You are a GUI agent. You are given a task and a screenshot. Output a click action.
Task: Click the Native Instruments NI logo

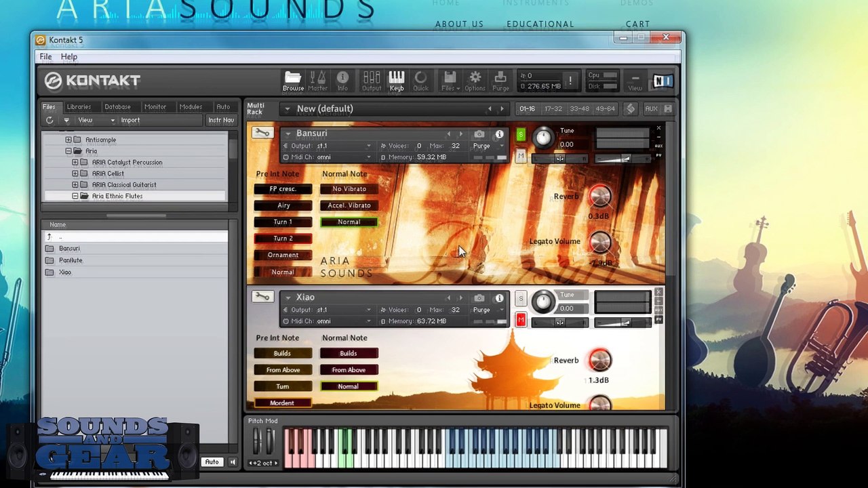(x=663, y=81)
